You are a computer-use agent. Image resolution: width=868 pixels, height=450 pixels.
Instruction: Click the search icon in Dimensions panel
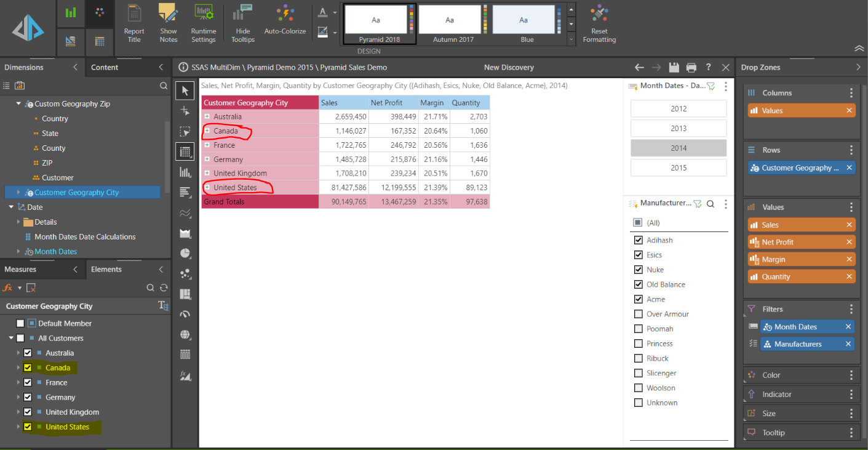pyautogui.click(x=163, y=86)
